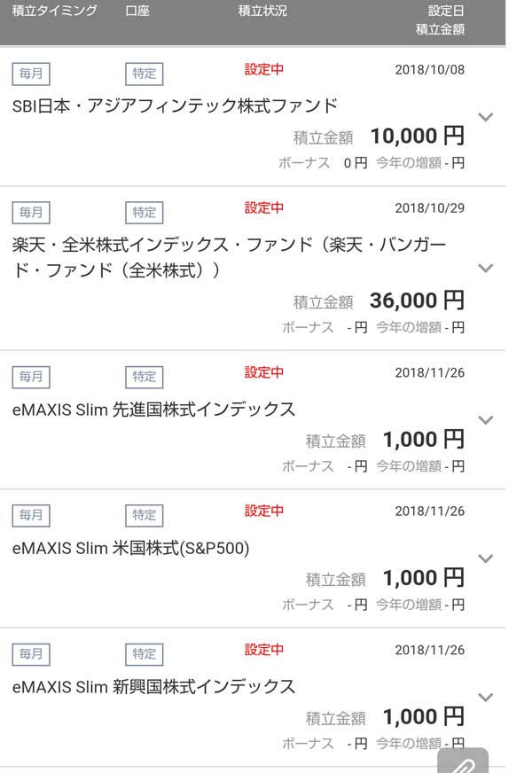
Task: Tap the 毎月 badge on the SBI fund row
Action: point(31,74)
